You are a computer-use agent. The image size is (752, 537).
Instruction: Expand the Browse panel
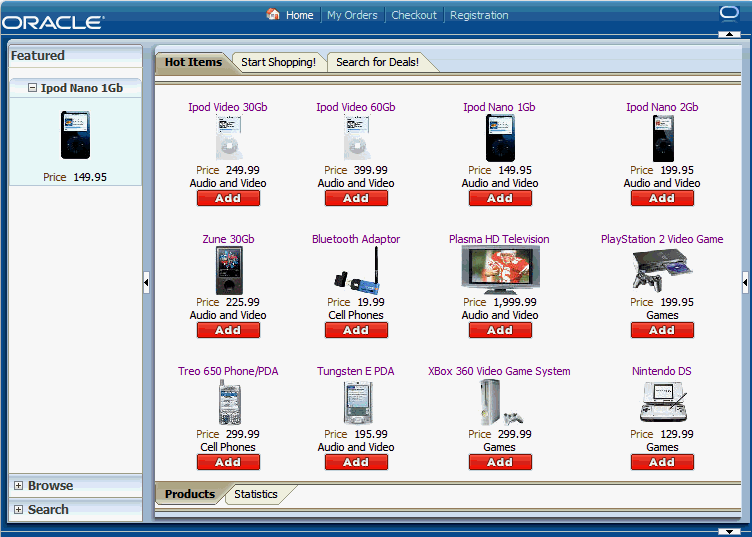tap(18, 486)
